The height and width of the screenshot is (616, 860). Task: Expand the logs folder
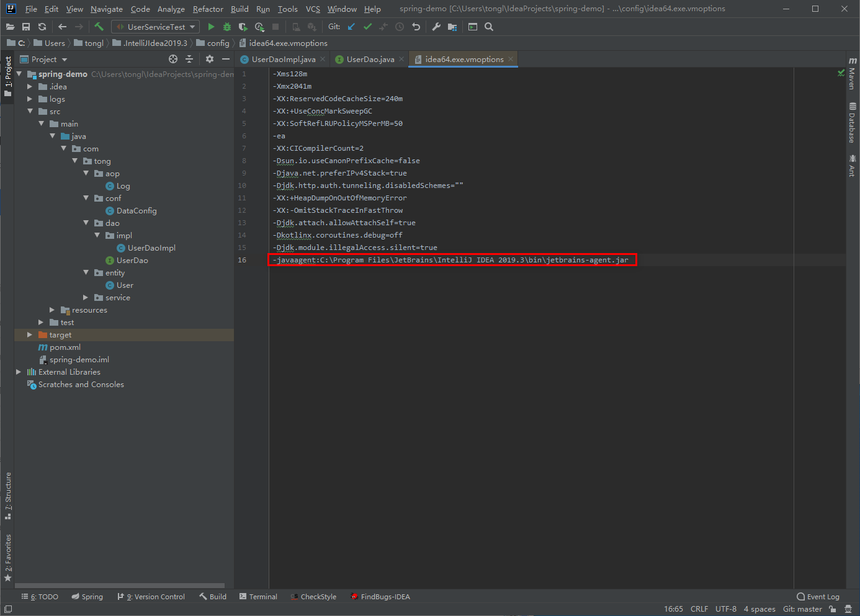point(30,99)
